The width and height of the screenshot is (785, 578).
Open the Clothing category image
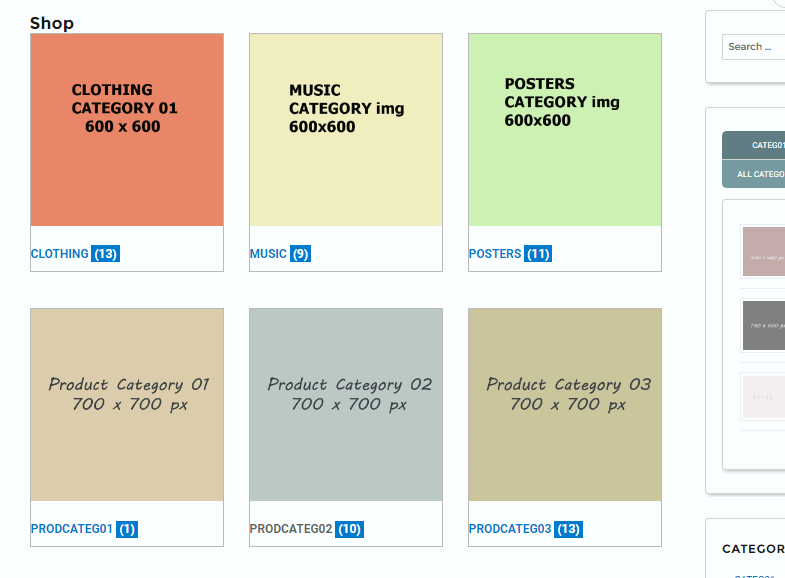[x=127, y=130]
